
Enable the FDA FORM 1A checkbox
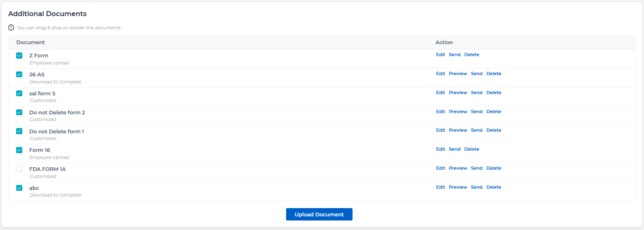click(19, 169)
